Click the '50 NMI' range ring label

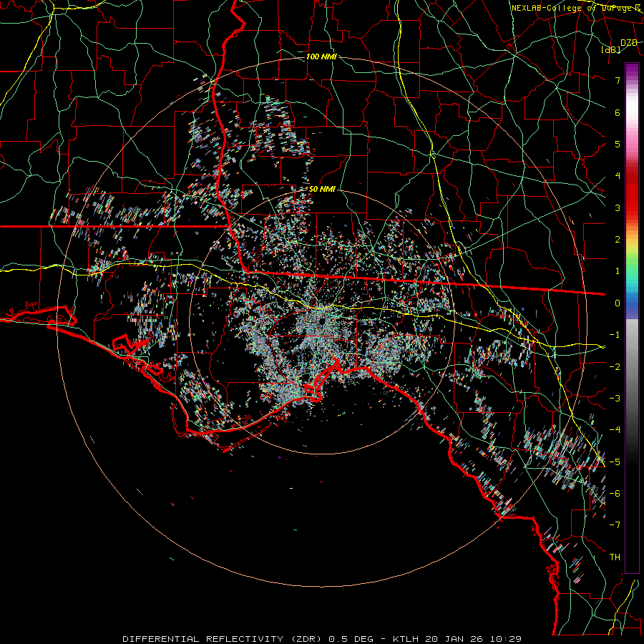[322, 189]
